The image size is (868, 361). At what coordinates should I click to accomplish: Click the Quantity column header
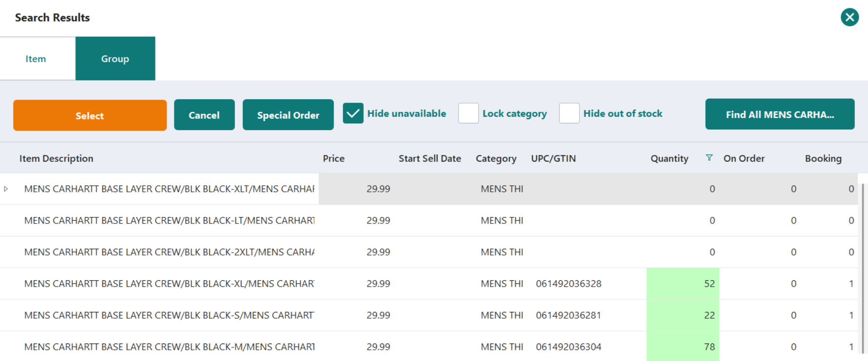pos(669,158)
